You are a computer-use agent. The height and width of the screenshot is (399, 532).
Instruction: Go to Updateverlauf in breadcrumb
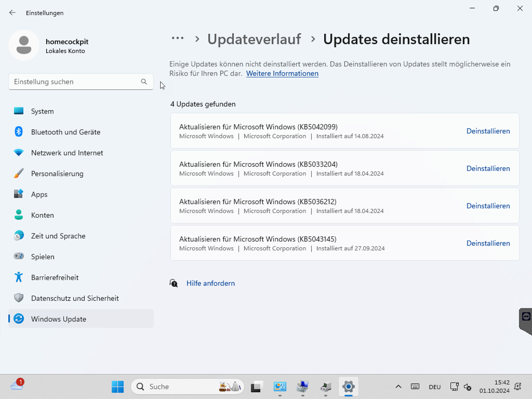[x=254, y=39]
